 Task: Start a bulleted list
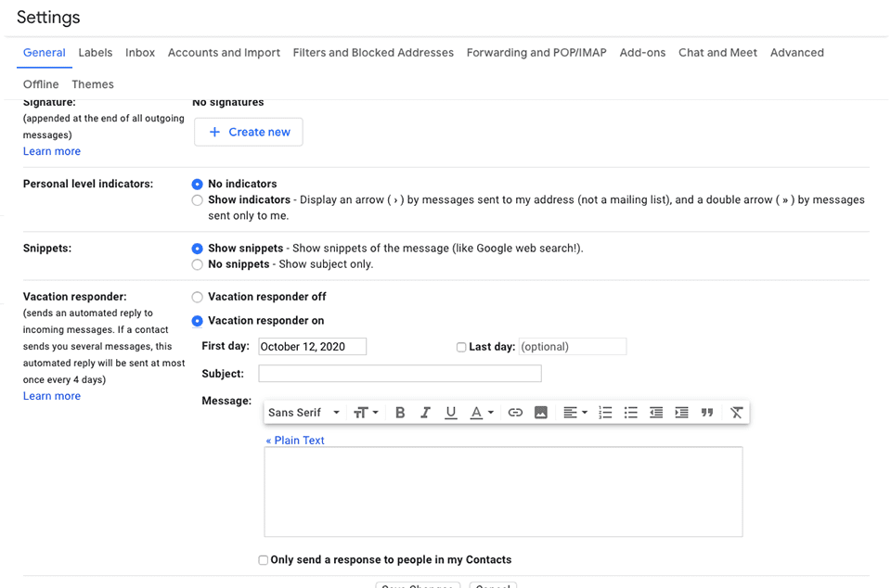click(x=631, y=413)
